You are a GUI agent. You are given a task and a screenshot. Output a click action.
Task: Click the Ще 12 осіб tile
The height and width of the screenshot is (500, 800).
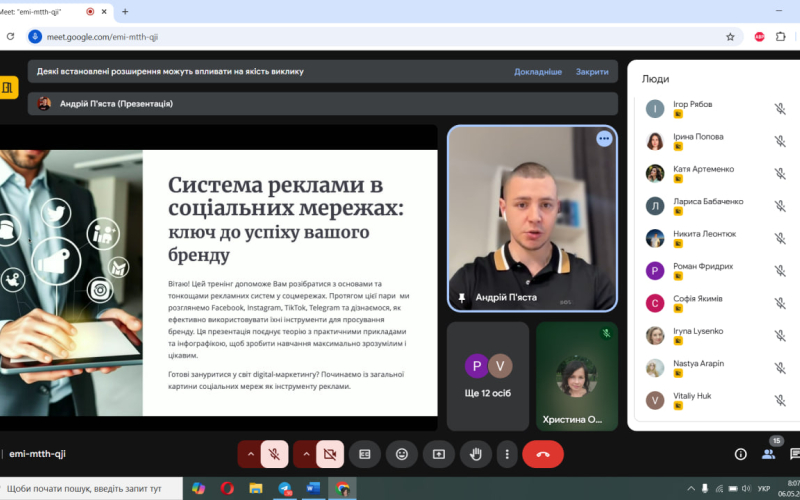[488, 377]
